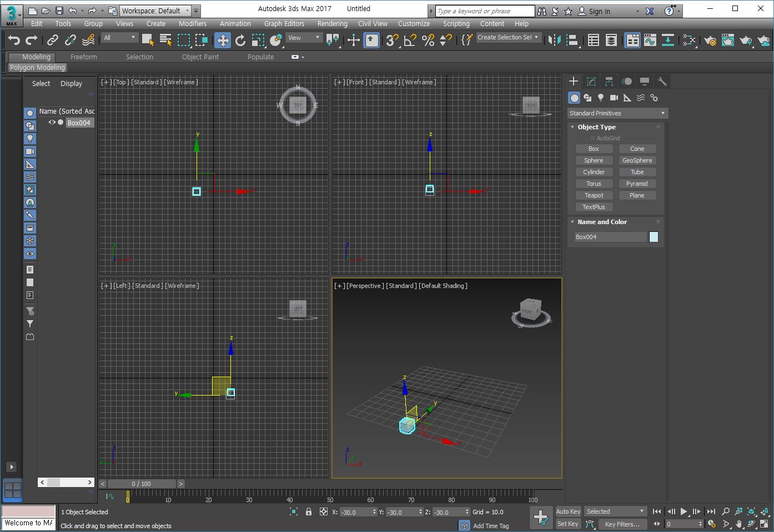This screenshot has height=532, width=774.
Task: Click the Unlink Selection icon
Action: 71,40
